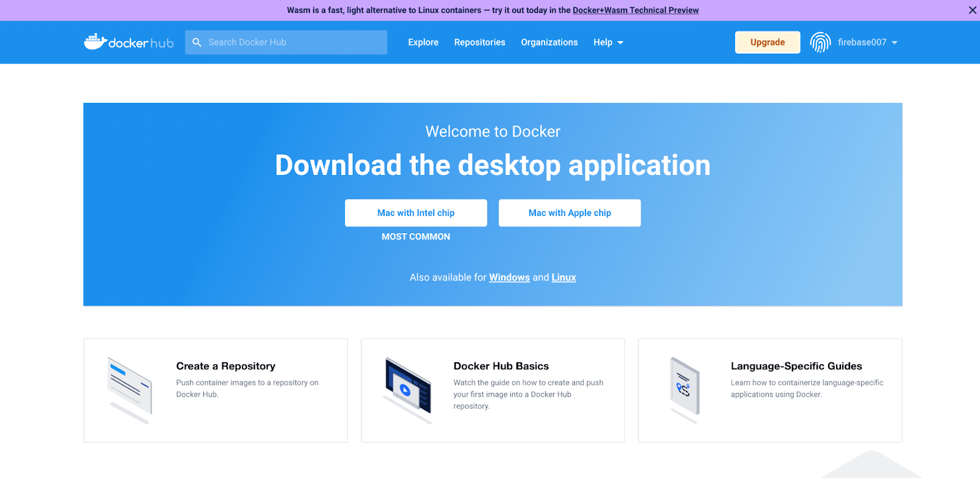Click the fingerprint avatar icon

820,42
